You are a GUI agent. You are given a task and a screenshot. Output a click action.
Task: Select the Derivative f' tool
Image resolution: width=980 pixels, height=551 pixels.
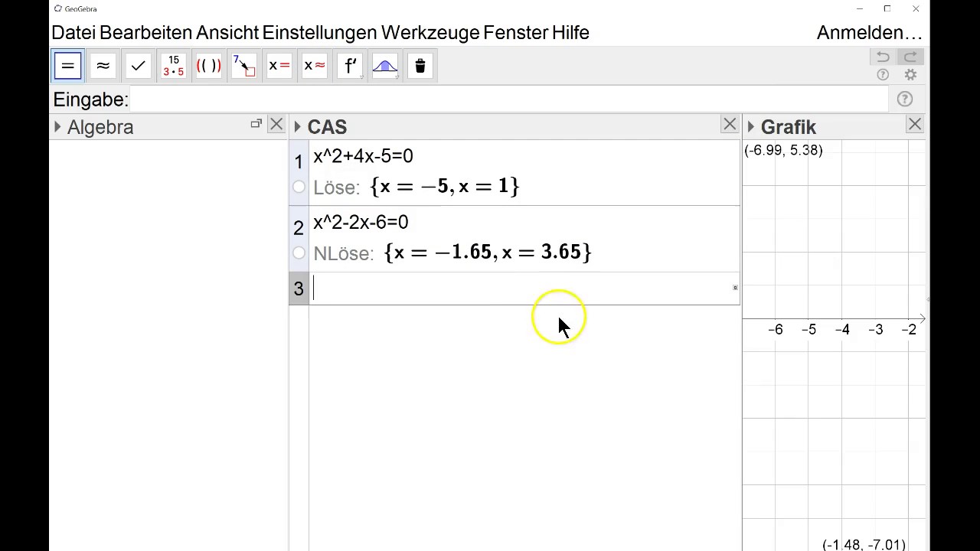pos(350,67)
